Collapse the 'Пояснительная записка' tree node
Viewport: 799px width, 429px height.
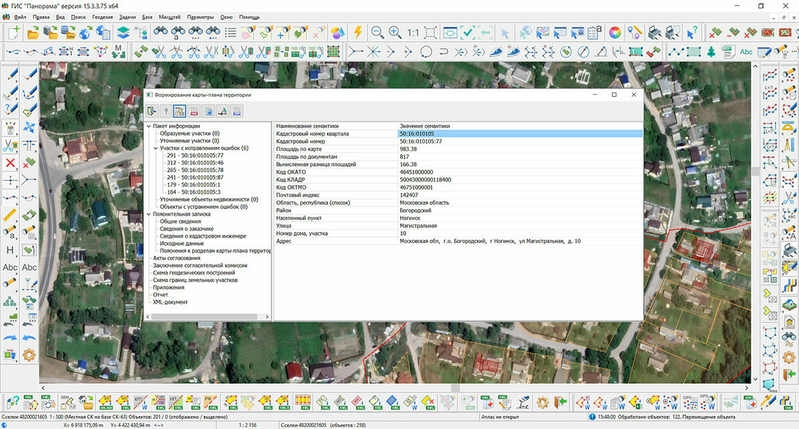pos(147,214)
